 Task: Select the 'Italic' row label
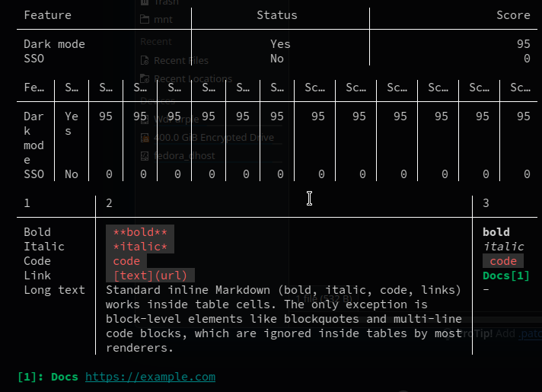(44, 247)
